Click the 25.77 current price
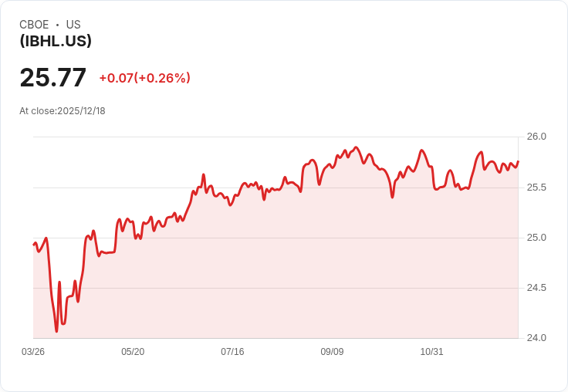The width and height of the screenshot is (568, 392). (53, 77)
